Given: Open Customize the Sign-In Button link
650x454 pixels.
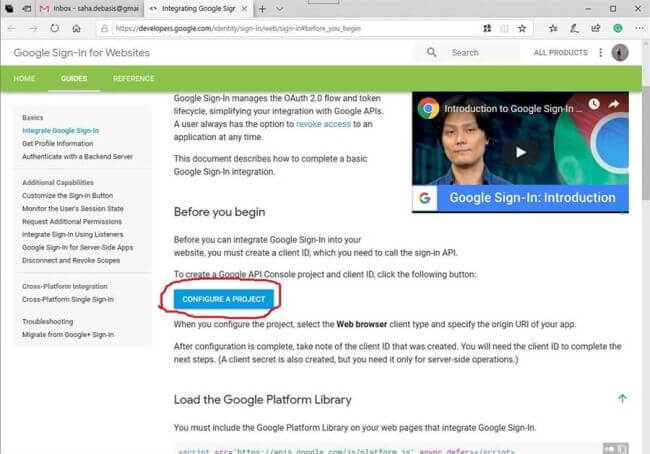Looking at the screenshot, I should click(68, 195).
